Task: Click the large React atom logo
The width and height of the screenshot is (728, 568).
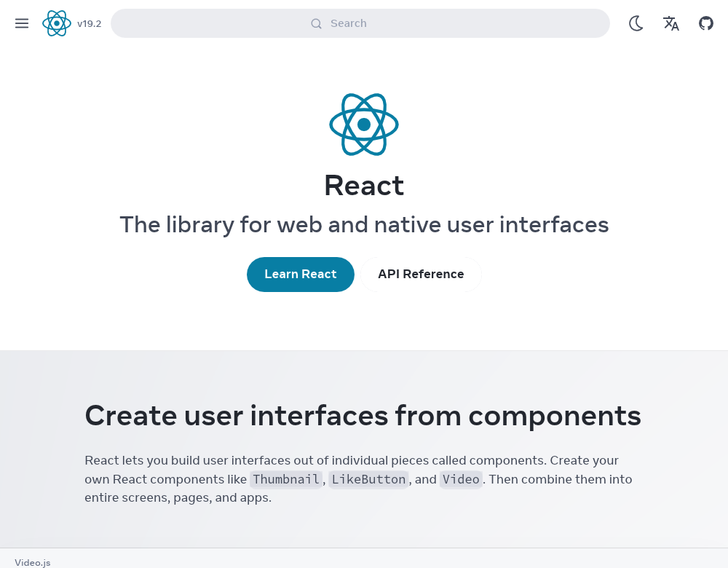Action: tap(364, 125)
